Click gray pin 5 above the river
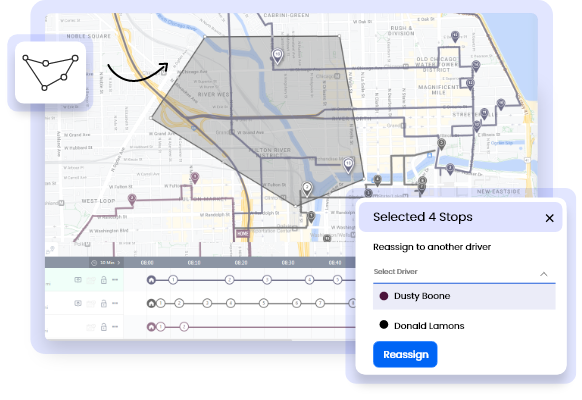 pyautogui.click(x=441, y=144)
